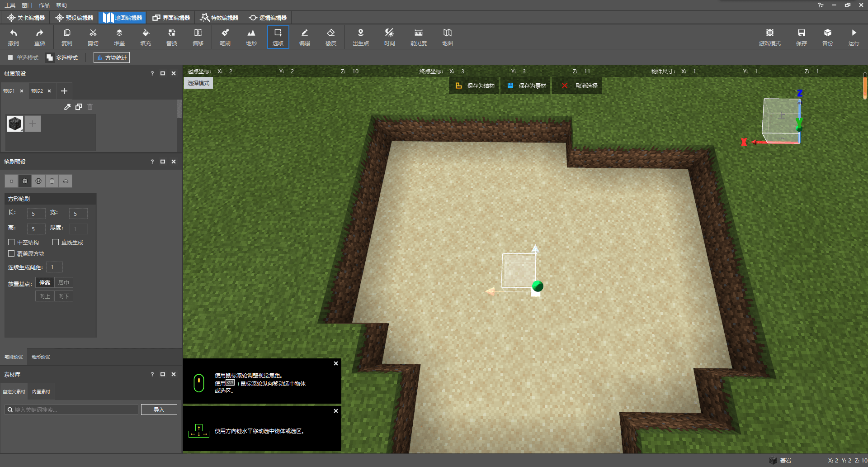
Task: Switch to 关卡编辑器 tab
Action: [x=26, y=18]
